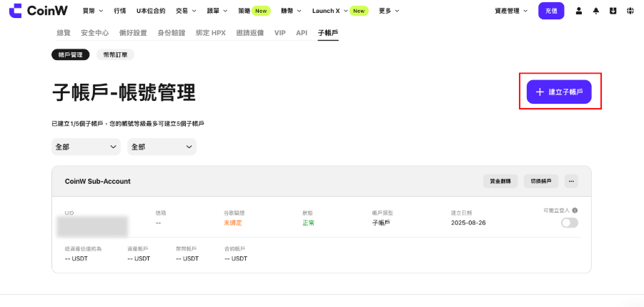
Task: Expand the Launch X menu
Action: click(330, 11)
